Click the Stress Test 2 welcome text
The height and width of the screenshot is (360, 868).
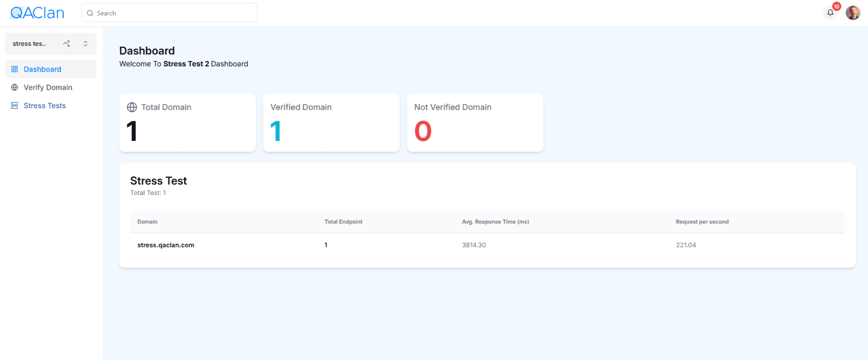tap(186, 64)
